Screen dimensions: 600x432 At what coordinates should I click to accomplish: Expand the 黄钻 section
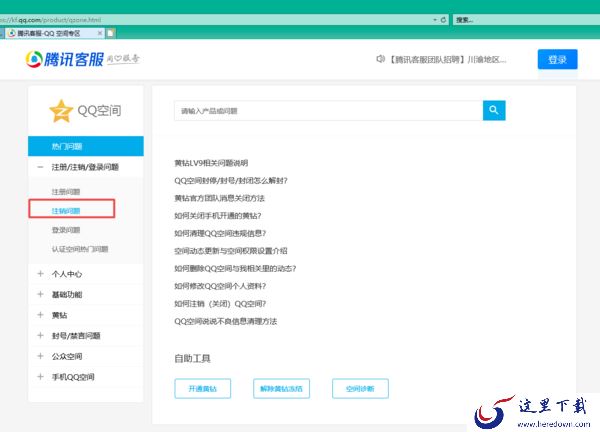(x=86, y=315)
